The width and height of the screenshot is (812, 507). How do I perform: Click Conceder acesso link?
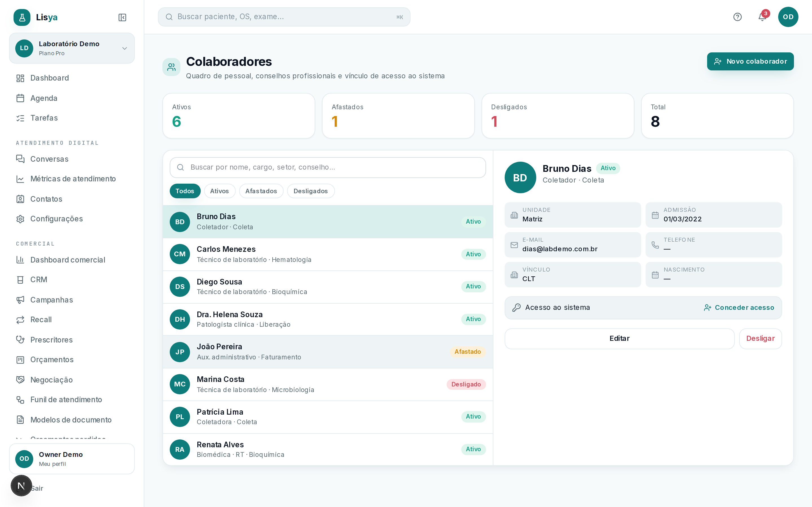tap(739, 308)
